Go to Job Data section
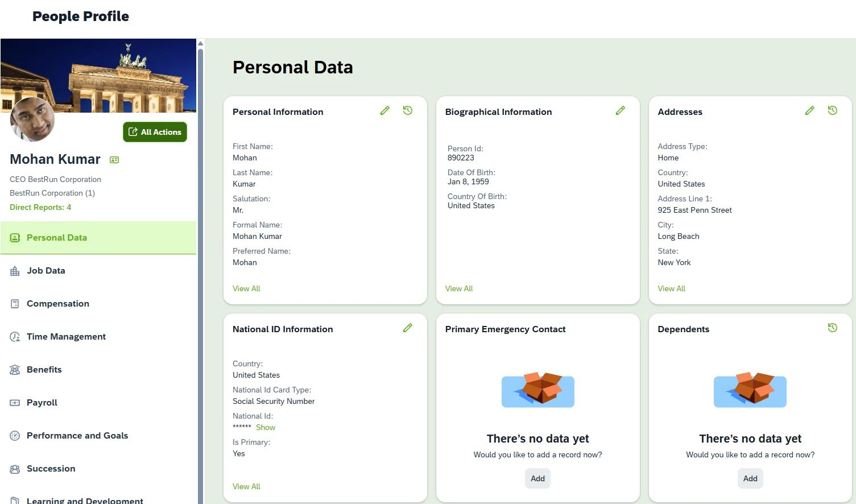This screenshot has width=856, height=504. [98, 271]
